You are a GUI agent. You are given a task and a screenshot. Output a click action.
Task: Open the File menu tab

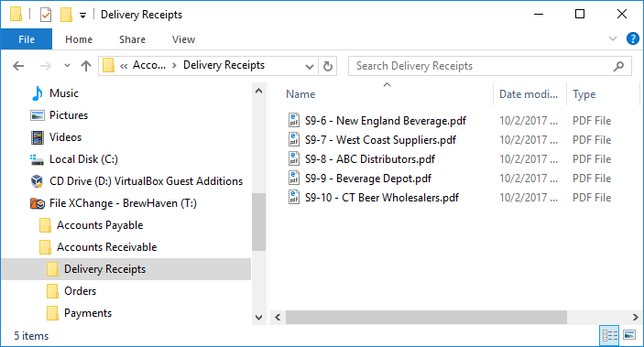(27, 39)
